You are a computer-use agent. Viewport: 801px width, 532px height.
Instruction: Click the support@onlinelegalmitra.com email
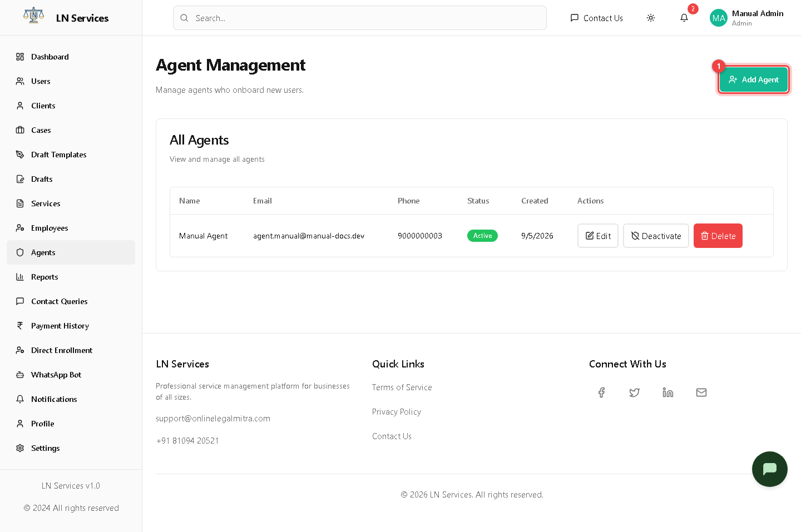pos(213,419)
